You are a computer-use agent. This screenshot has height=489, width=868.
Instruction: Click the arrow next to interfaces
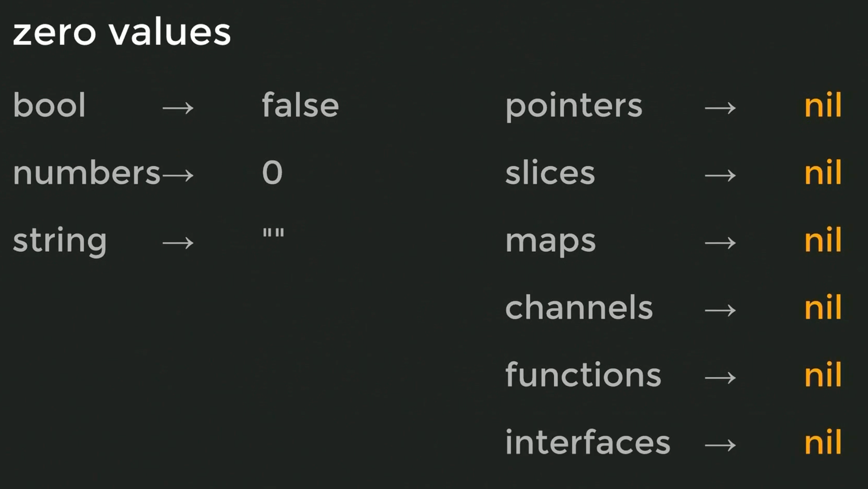pos(720,445)
